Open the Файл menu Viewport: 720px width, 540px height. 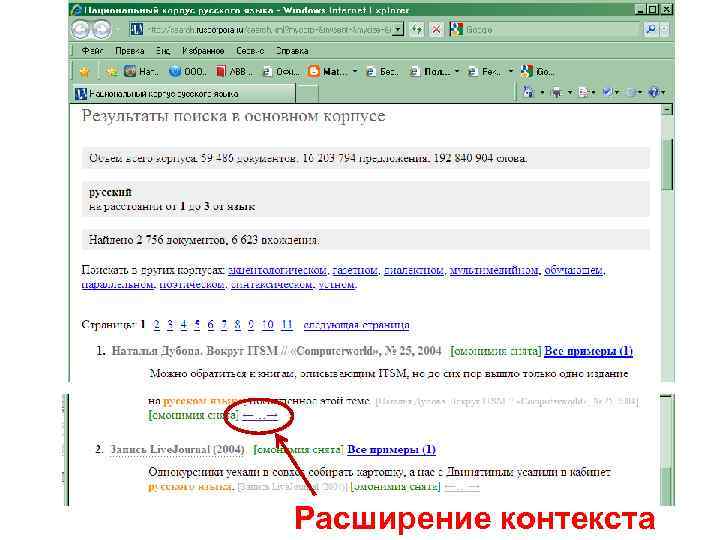92,51
